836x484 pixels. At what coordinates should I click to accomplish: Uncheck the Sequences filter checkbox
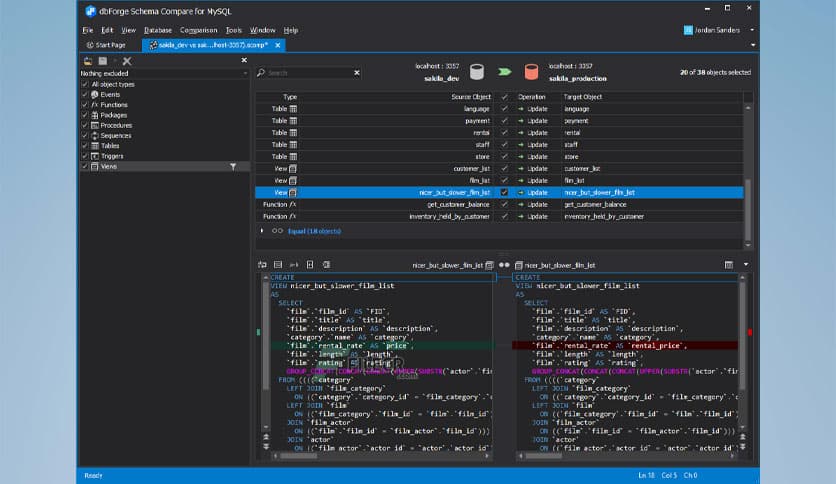tap(85, 135)
